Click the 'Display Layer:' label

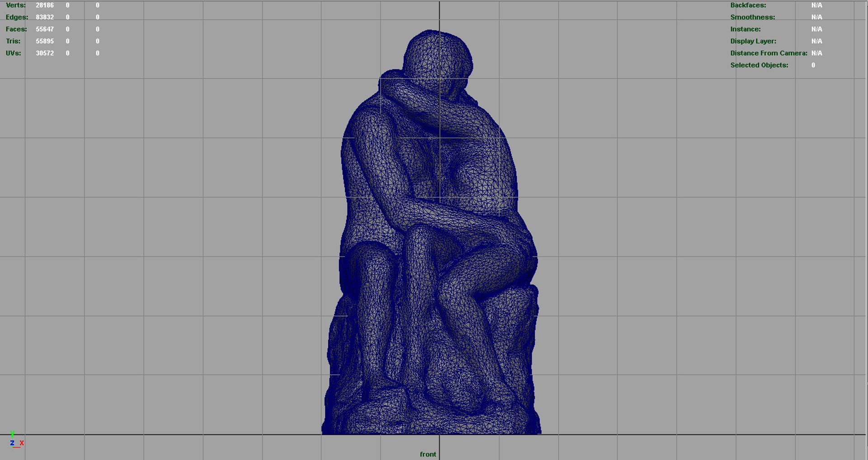(753, 41)
